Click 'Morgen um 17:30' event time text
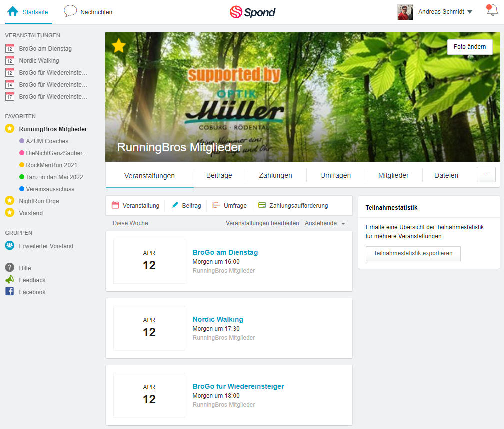 point(216,329)
